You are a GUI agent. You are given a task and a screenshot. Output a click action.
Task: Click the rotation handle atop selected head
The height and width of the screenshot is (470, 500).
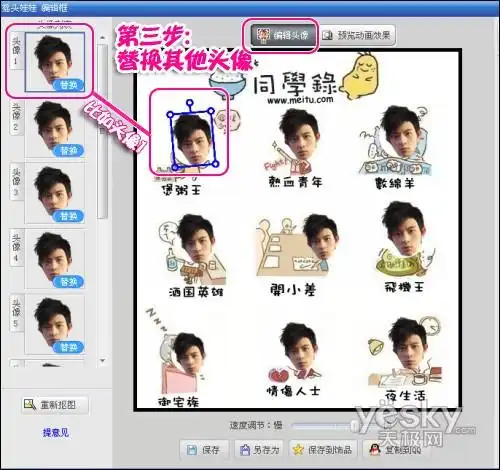[190, 103]
